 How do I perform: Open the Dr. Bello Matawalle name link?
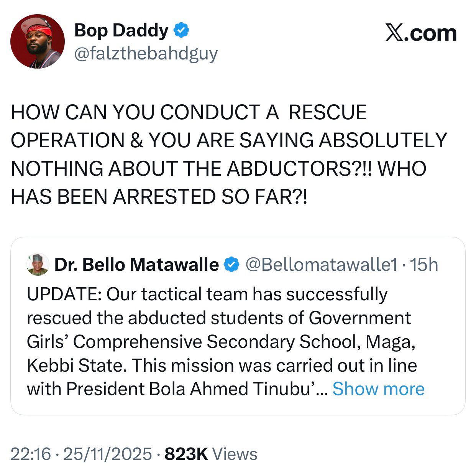pyautogui.click(x=136, y=264)
